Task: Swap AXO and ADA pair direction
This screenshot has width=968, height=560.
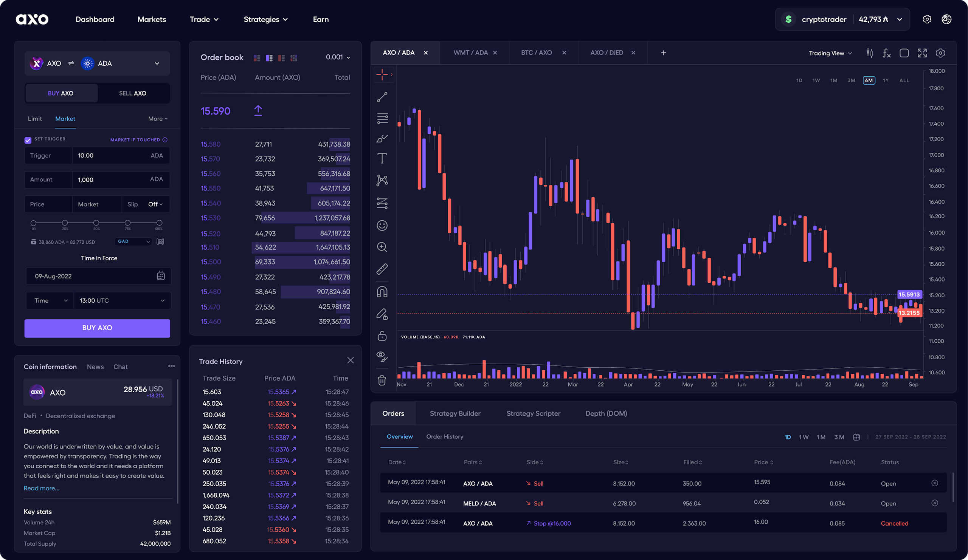Action: 71,63
